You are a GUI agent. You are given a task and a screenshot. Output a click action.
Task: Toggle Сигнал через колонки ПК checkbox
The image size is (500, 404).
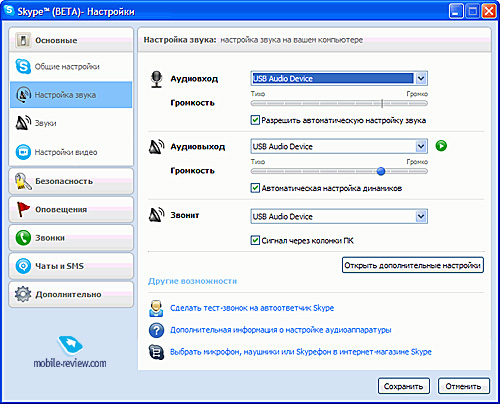click(x=255, y=240)
